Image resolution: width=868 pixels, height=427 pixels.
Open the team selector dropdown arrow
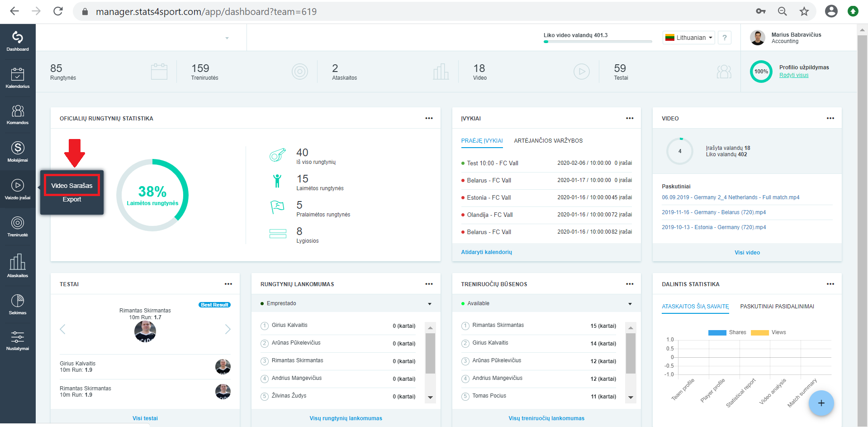pos(227,38)
